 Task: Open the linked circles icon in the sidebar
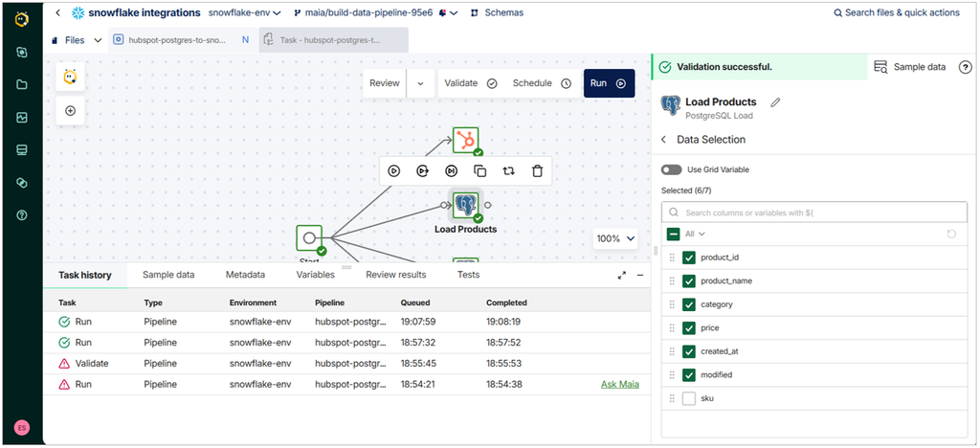(22, 183)
